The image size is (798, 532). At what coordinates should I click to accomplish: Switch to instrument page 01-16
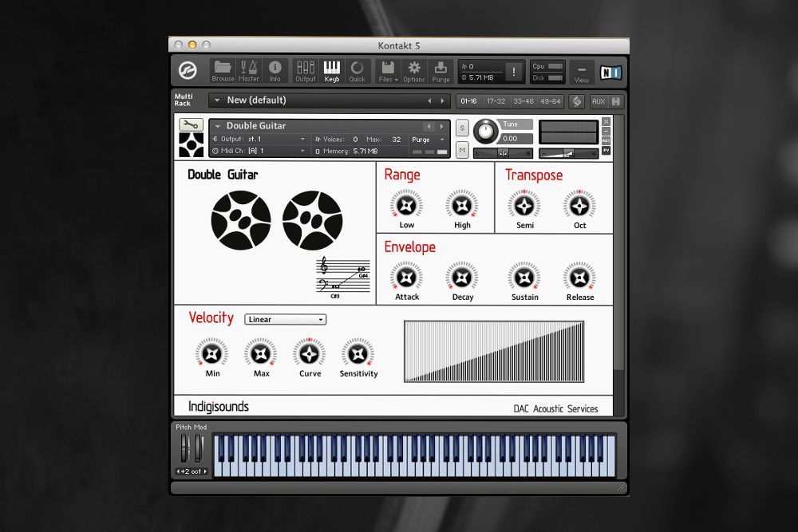point(468,101)
